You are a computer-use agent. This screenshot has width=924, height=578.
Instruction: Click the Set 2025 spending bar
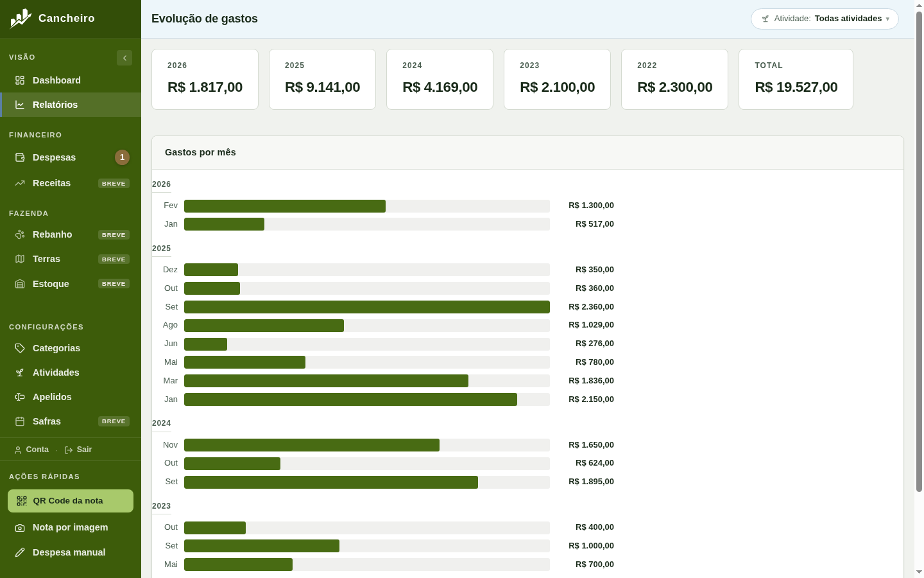click(367, 307)
